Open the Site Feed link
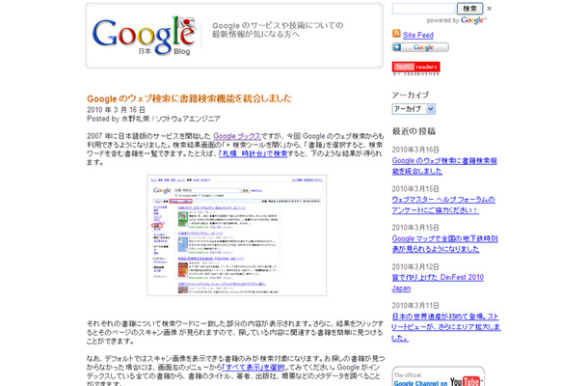The height and width of the screenshot is (386, 588). (x=418, y=35)
